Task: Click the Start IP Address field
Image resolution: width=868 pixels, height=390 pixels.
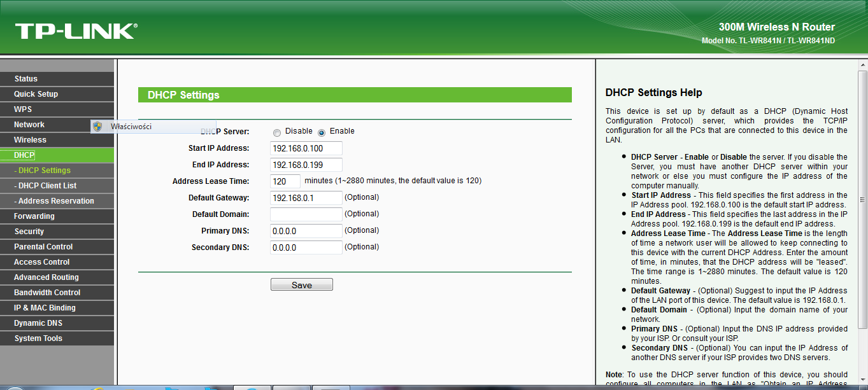Action: [x=306, y=148]
